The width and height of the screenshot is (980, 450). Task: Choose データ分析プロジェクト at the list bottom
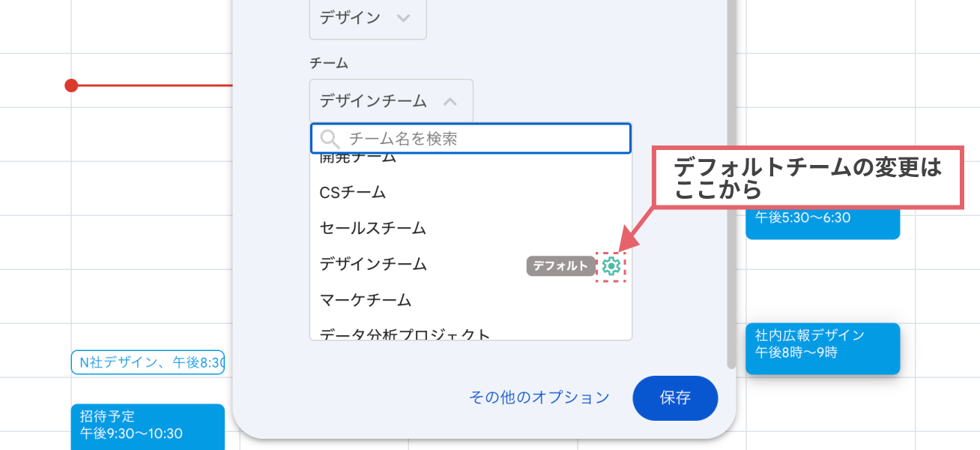(x=405, y=334)
